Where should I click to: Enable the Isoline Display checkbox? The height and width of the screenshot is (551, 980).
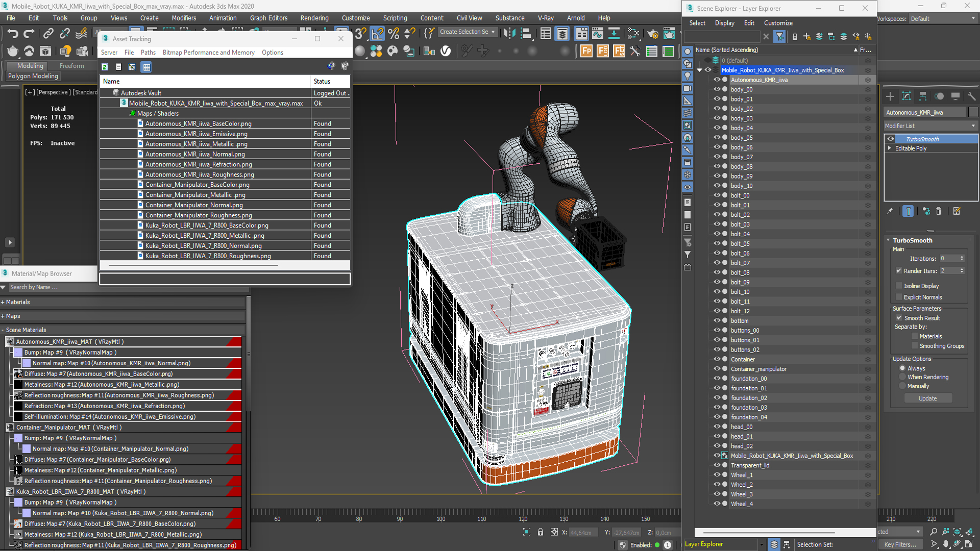(899, 286)
